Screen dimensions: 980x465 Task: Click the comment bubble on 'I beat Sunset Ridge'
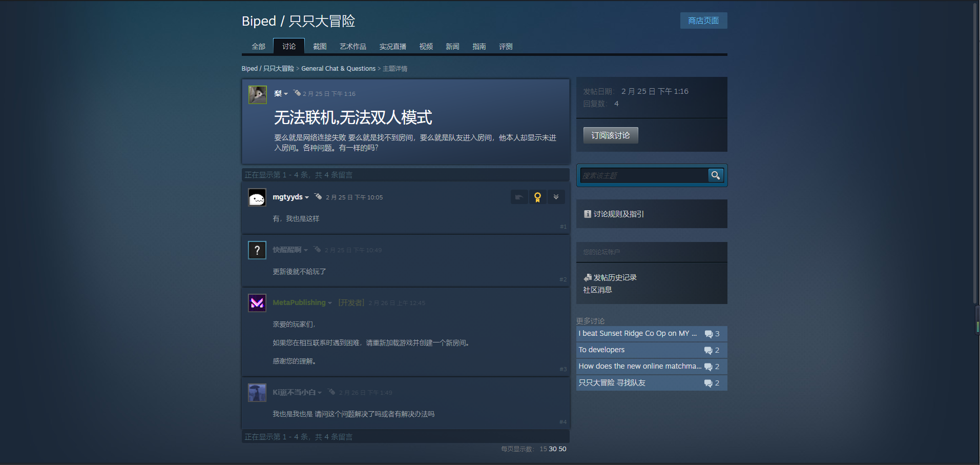(x=708, y=334)
